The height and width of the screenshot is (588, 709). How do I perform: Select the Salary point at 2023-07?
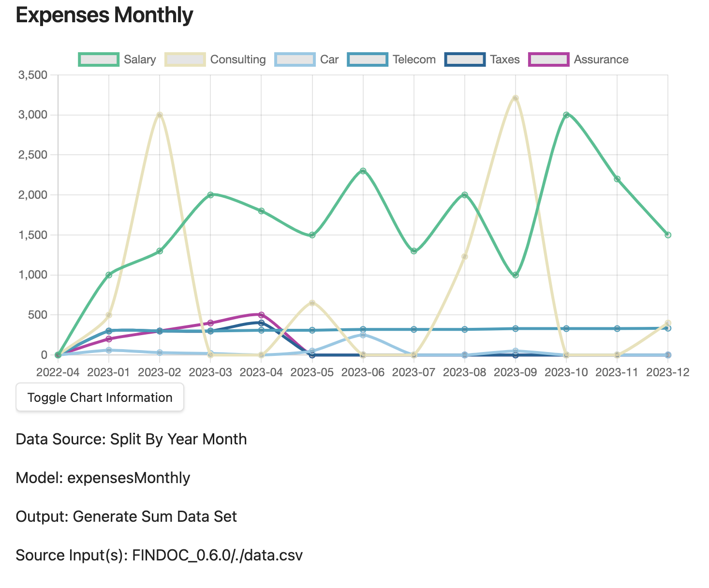(414, 251)
